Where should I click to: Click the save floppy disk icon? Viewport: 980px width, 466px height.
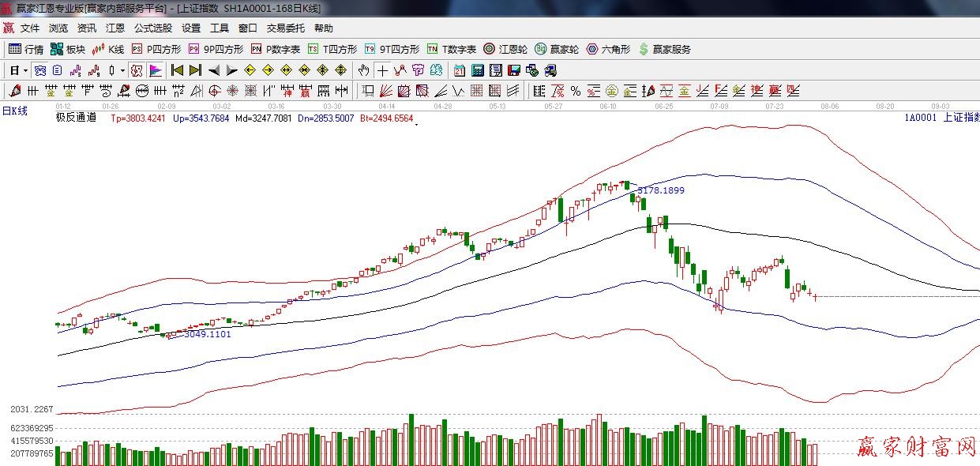(x=514, y=70)
